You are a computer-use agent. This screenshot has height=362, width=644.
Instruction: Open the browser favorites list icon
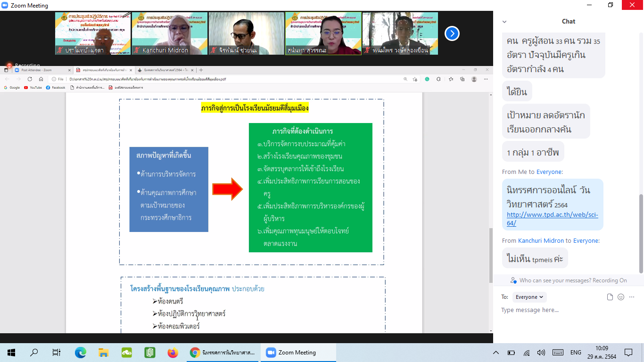[x=451, y=79]
